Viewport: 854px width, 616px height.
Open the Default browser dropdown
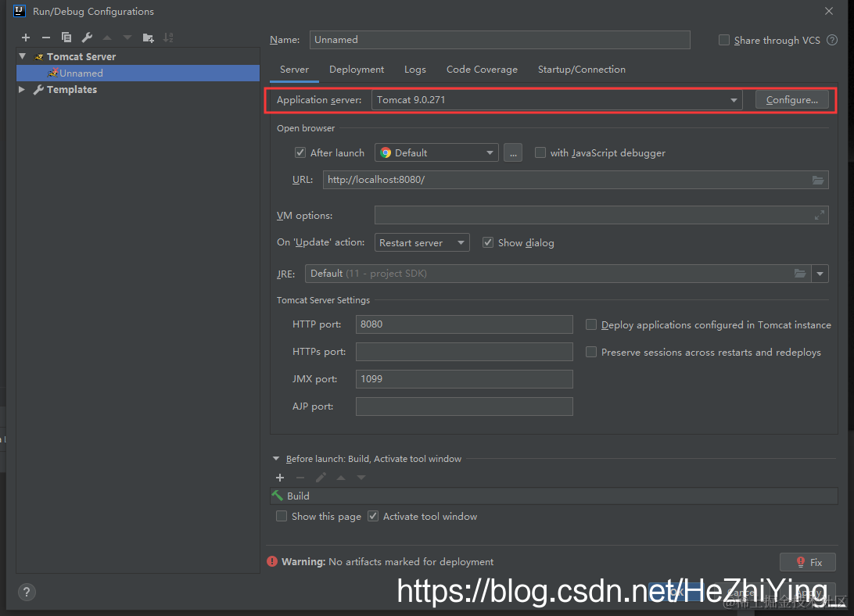point(436,153)
